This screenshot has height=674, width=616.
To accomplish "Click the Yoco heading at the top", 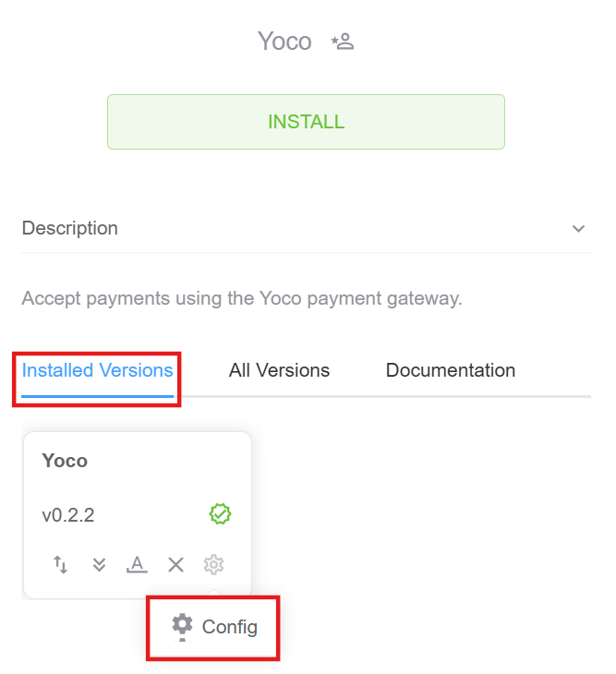I will [284, 42].
